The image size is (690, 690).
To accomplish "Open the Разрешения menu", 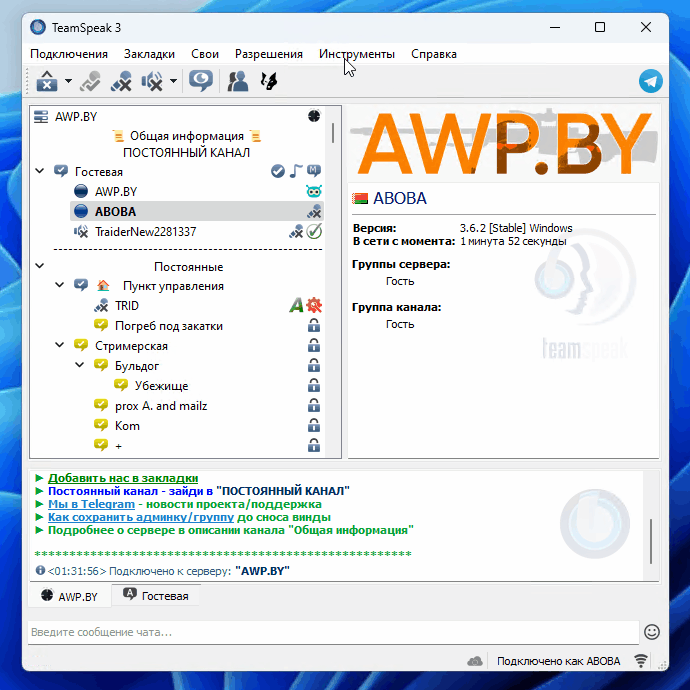I will pyautogui.click(x=269, y=54).
